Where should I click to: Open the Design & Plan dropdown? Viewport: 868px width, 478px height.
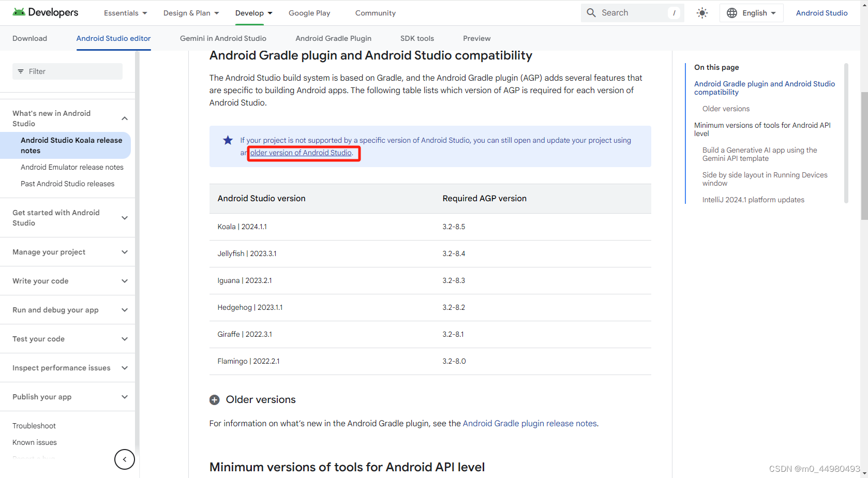click(x=191, y=13)
